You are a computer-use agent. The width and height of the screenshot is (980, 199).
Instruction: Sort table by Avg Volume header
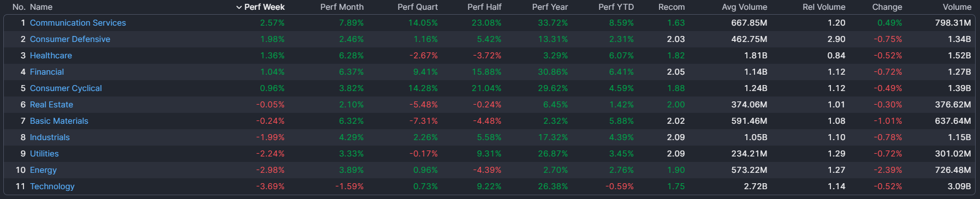pyautogui.click(x=744, y=7)
